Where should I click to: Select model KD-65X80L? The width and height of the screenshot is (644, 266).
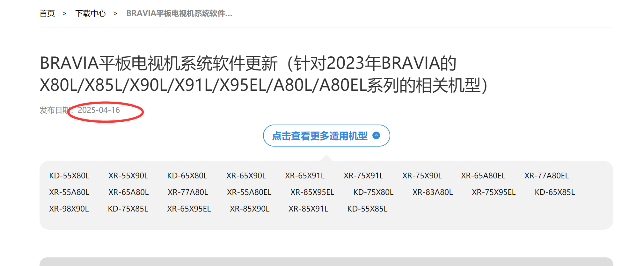tap(187, 176)
